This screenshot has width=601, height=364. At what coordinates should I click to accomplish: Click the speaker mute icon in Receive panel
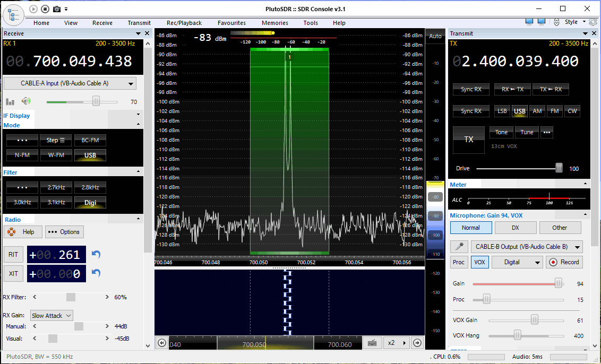pyautogui.click(x=26, y=101)
